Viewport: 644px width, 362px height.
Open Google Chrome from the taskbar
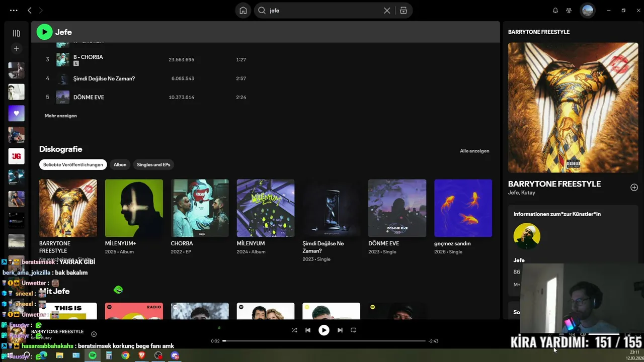[x=125, y=355]
